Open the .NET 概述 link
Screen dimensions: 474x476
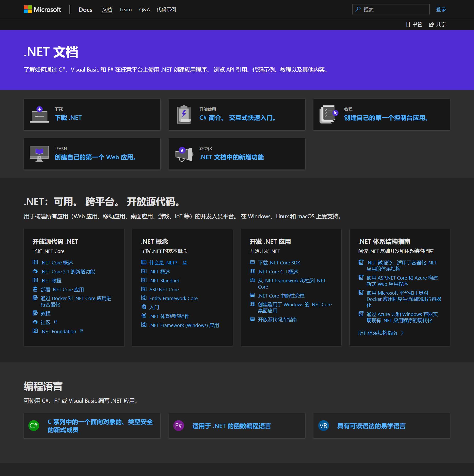tap(160, 272)
